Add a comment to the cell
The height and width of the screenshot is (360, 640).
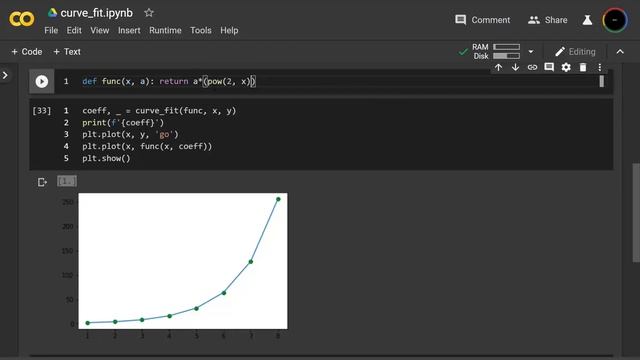(549, 67)
